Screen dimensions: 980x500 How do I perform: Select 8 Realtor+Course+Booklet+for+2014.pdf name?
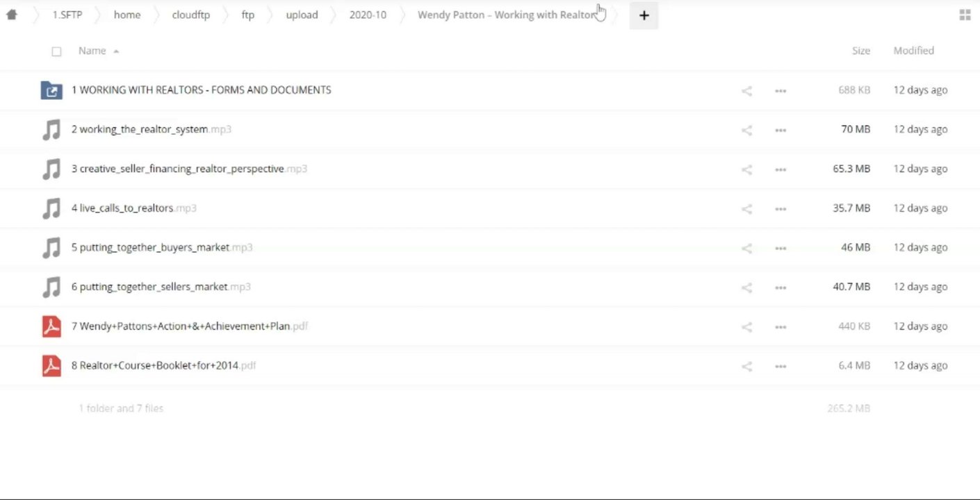point(163,365)
